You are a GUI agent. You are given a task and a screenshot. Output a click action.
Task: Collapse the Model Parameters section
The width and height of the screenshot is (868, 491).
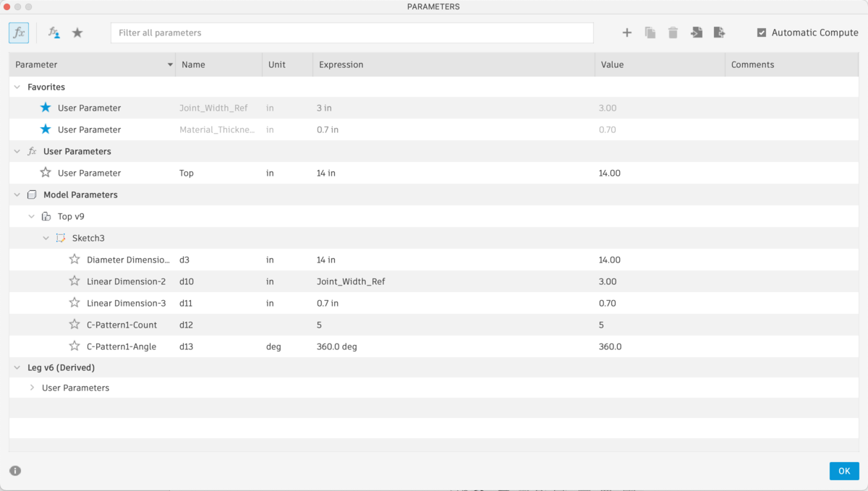pos(16,195)
